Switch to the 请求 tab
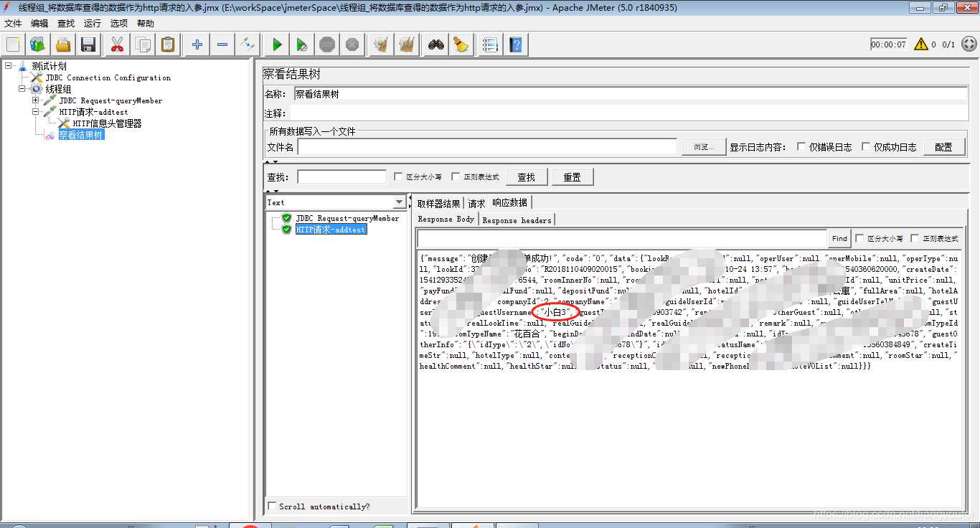 477,204
